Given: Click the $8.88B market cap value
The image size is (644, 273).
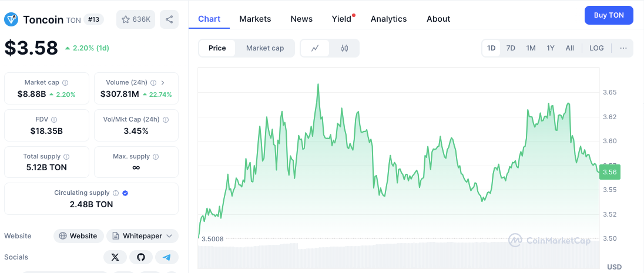Looking at the screenshot, I should pos(32,95).
